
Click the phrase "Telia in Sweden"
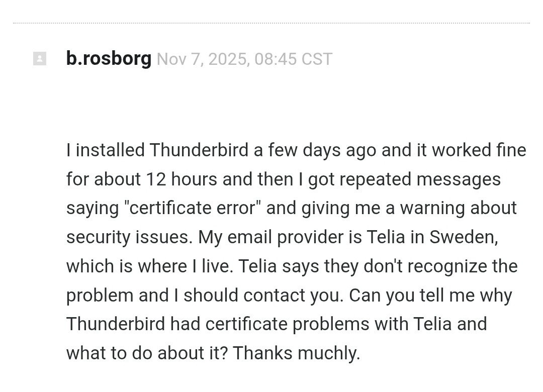[432, 237]
